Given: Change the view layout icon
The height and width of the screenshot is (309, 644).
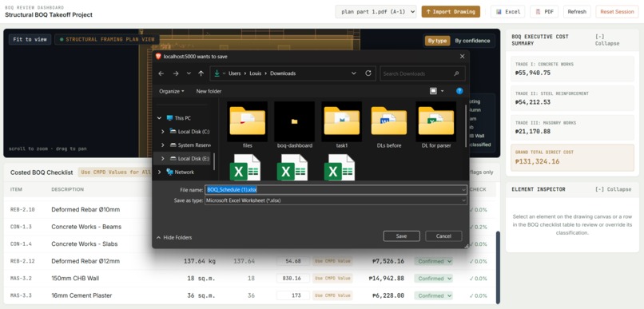Looking at the screenshot, I should tap(433, 91).
